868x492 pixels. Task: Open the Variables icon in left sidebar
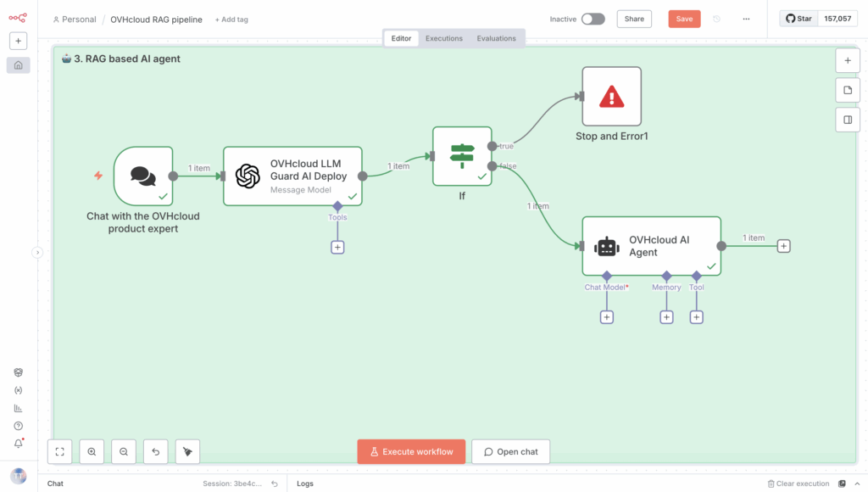click(x=18, y=390)
